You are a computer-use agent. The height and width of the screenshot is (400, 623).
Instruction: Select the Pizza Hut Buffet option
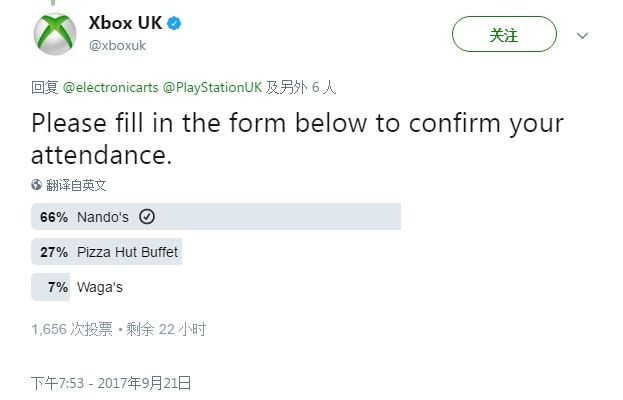pyautogui.click(x=127, y=252)
